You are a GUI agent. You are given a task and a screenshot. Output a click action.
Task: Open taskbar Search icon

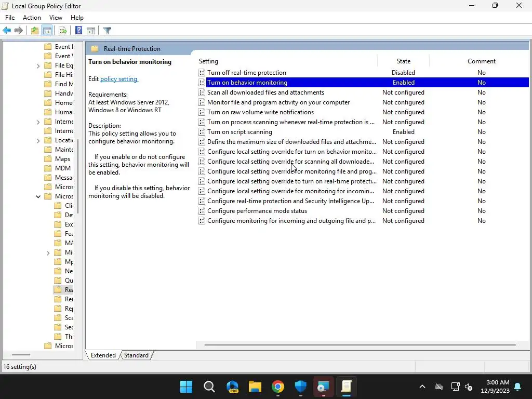(x=209, y=387)
